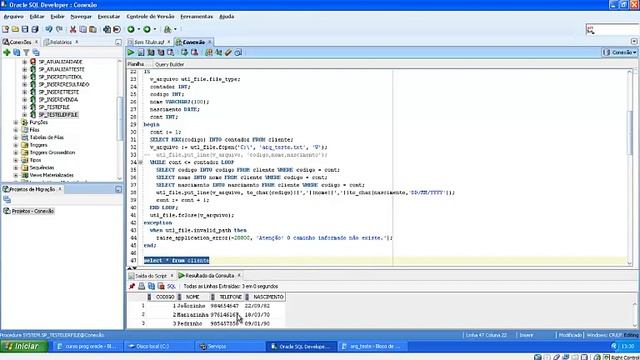
Task: Expand the Triggers tree node
Action: coord(16,145)
